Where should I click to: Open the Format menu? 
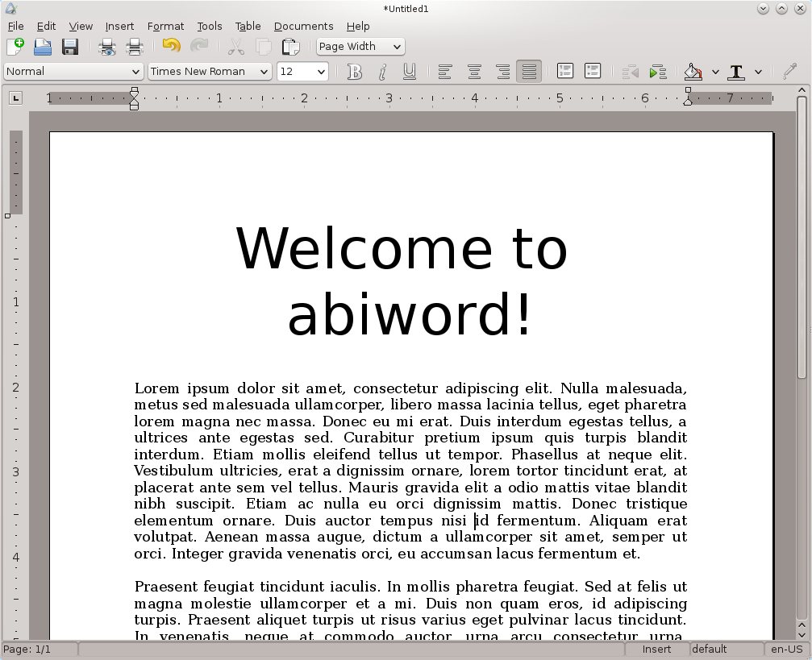click(x=166, y=26)
